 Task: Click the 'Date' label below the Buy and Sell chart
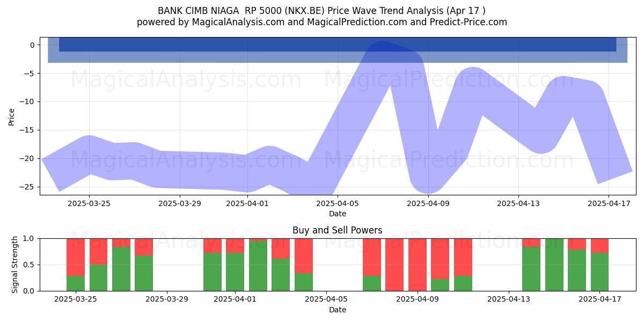(338, 310)
